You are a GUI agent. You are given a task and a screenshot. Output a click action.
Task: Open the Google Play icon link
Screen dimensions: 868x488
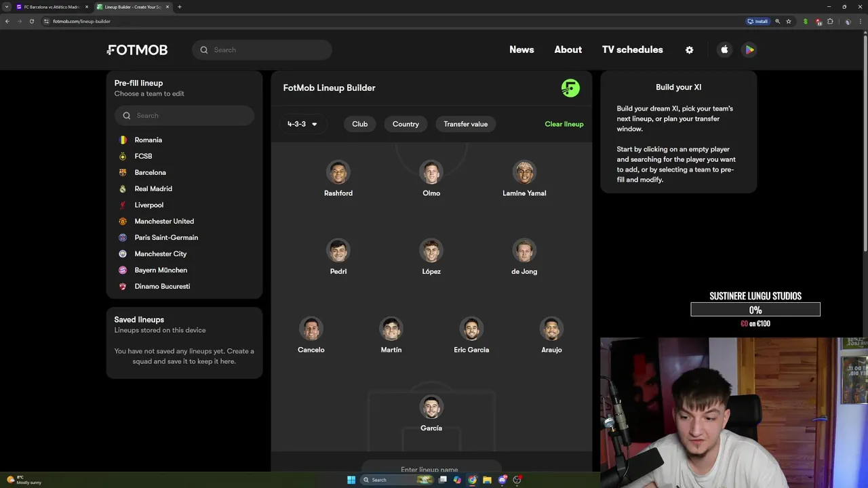(x=749, y=49)
